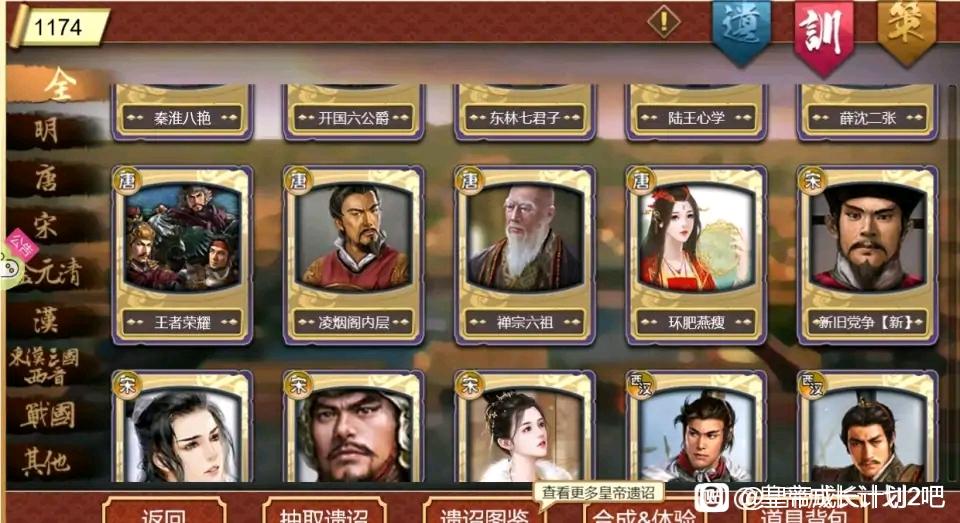Screen dimensions: 960x523
Task: Select the 禅宗六祖 card
Action: point(525,255)
